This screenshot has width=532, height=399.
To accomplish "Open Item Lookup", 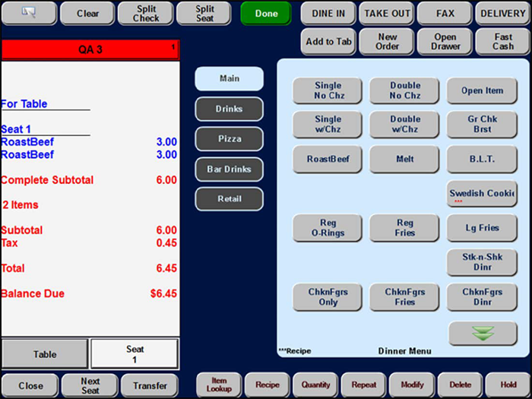I will pos(219,385).
